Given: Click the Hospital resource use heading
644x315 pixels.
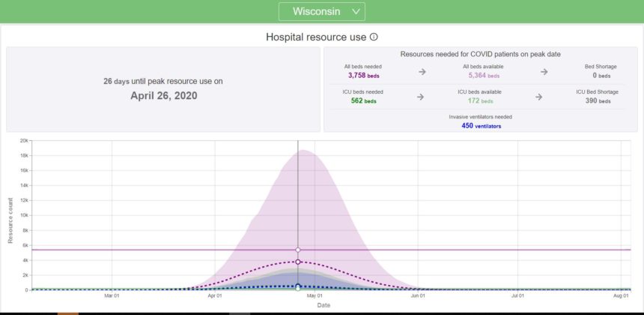Looking at the screenshot, I should 316,37.
